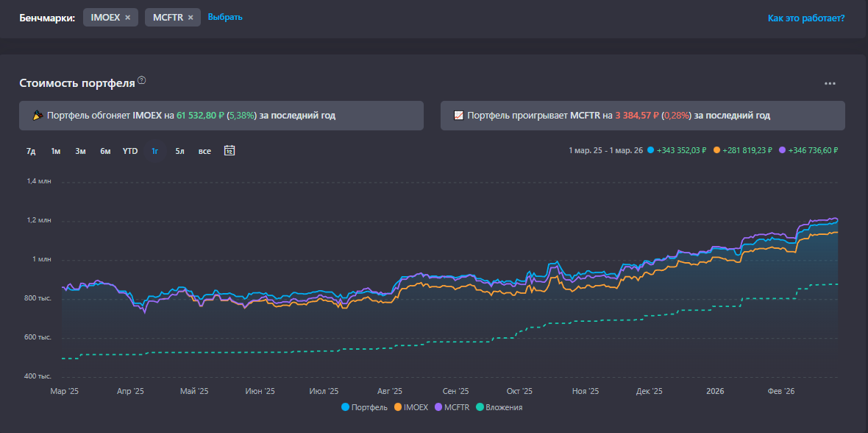The image size is (868, 433).
Task: Switch chart to 6м period
Action: coord(105,151)
